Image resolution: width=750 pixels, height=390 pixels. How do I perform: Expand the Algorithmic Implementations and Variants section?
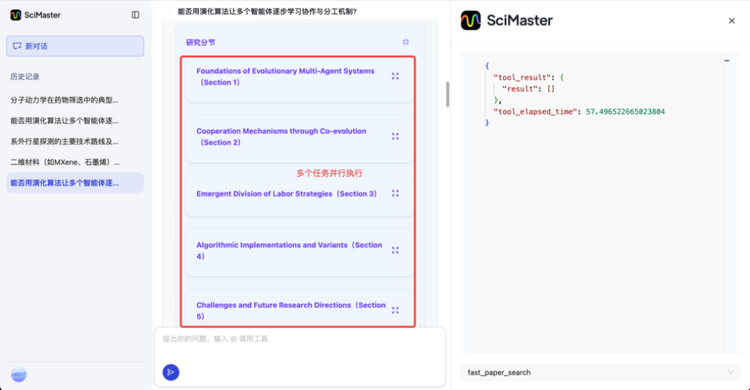pos(395,250)
